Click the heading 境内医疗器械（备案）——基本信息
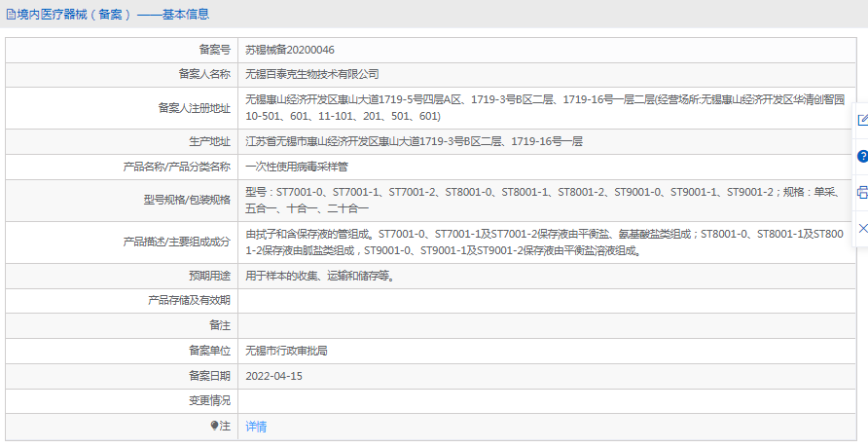Screen dimensions: 868x448 113,15
